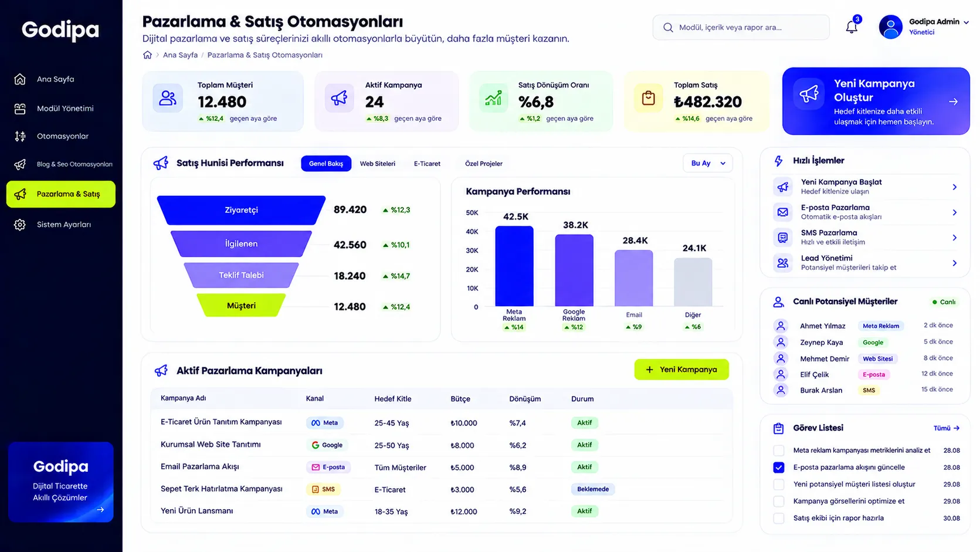
Task: Switch to the Web Siteleri tab
Action: pyautogui.click(x=378, y=164)
